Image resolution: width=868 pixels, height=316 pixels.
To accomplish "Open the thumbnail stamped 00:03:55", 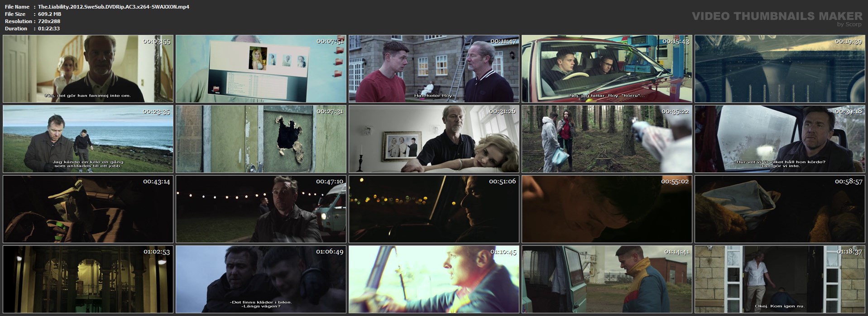I will click(88, 69).
